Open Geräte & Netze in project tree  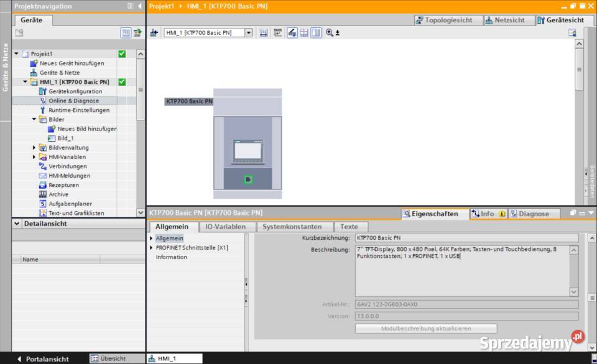click(60, 73)
